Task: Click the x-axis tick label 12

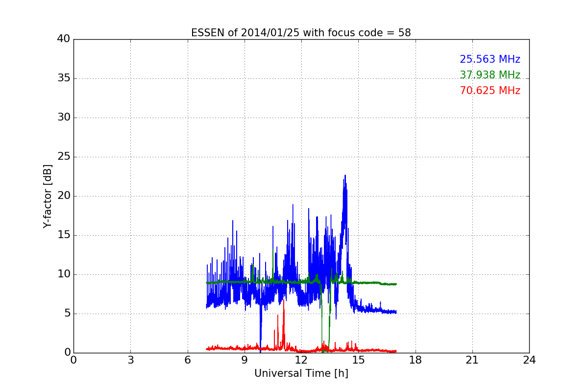Action: click(301, 360)
